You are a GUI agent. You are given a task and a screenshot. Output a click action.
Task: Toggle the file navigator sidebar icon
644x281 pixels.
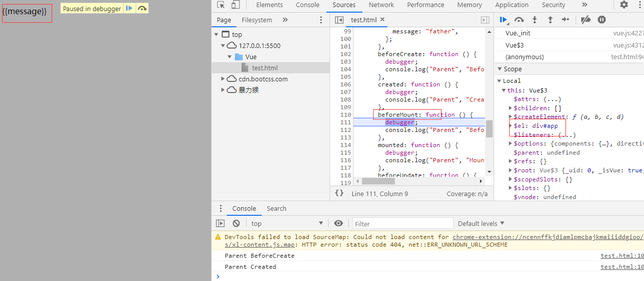pos(339,20)
